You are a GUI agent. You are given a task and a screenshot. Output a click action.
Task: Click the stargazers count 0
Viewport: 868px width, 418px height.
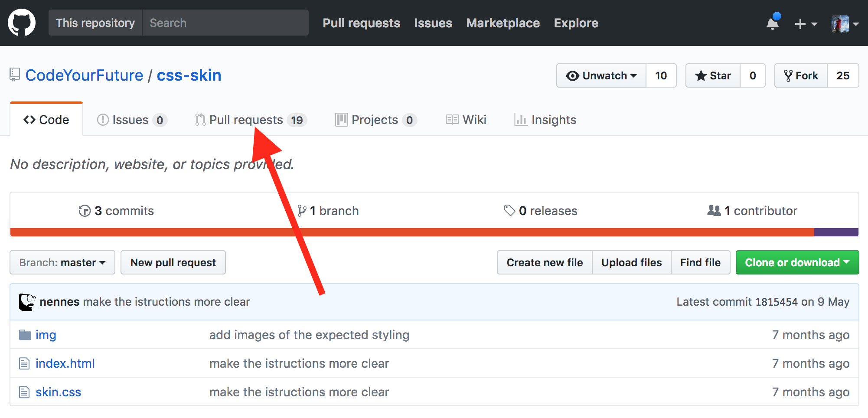click(753, 75)
